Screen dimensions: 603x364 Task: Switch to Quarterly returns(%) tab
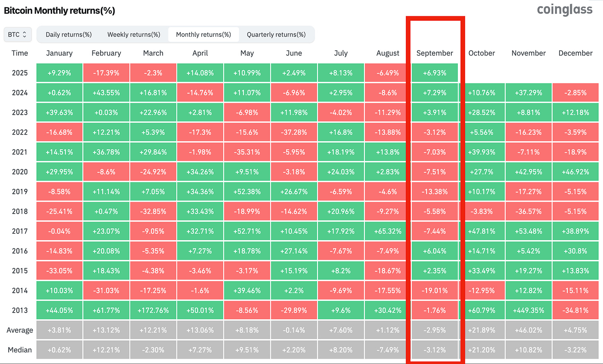(x=276, y=34)
